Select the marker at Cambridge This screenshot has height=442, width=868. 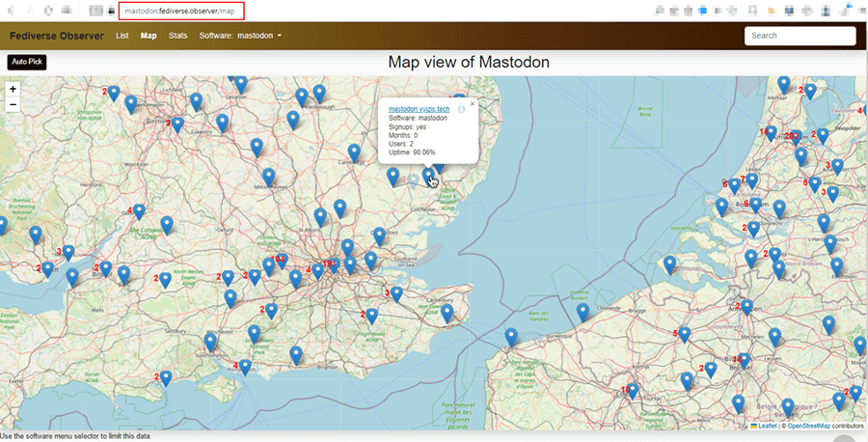(x=354, y=152)
